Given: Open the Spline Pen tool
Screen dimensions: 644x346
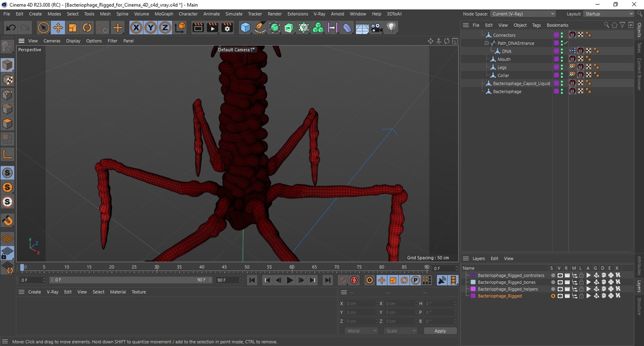Looking at the screenshot, I should pos(260,28).
